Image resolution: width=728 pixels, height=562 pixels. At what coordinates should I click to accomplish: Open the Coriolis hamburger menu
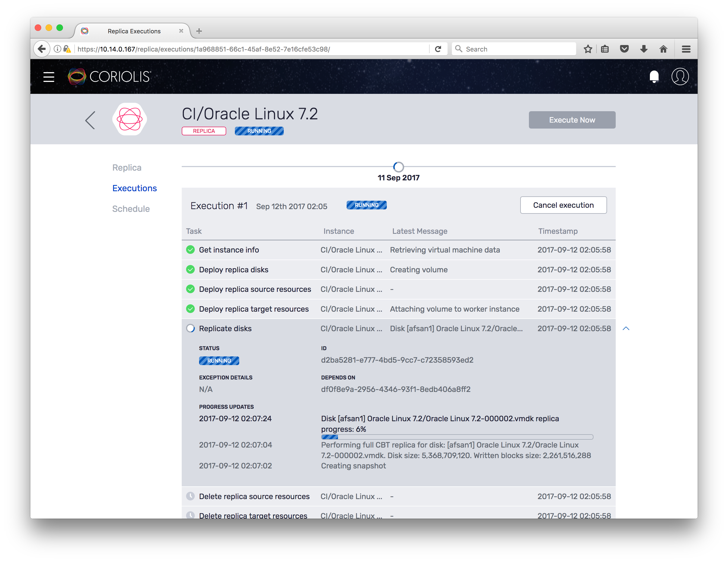[x=49, y=77]
